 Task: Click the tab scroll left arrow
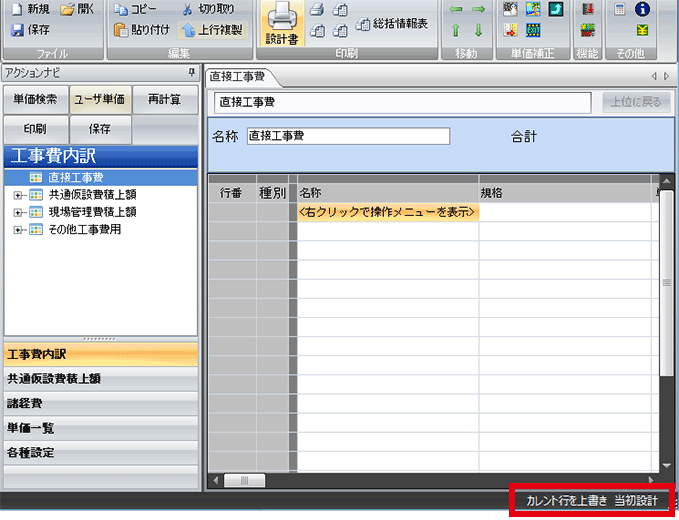(x=654, y=77)
